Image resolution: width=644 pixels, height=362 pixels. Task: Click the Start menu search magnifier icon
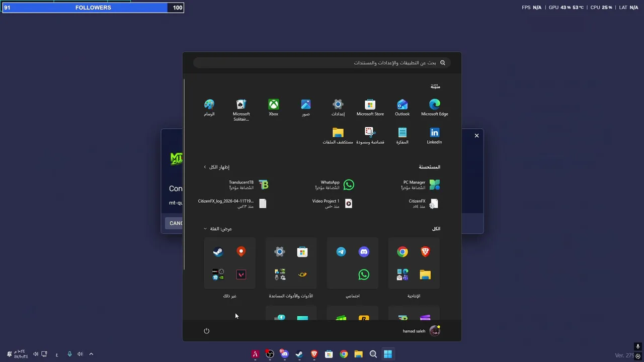(x=443, y=63)
